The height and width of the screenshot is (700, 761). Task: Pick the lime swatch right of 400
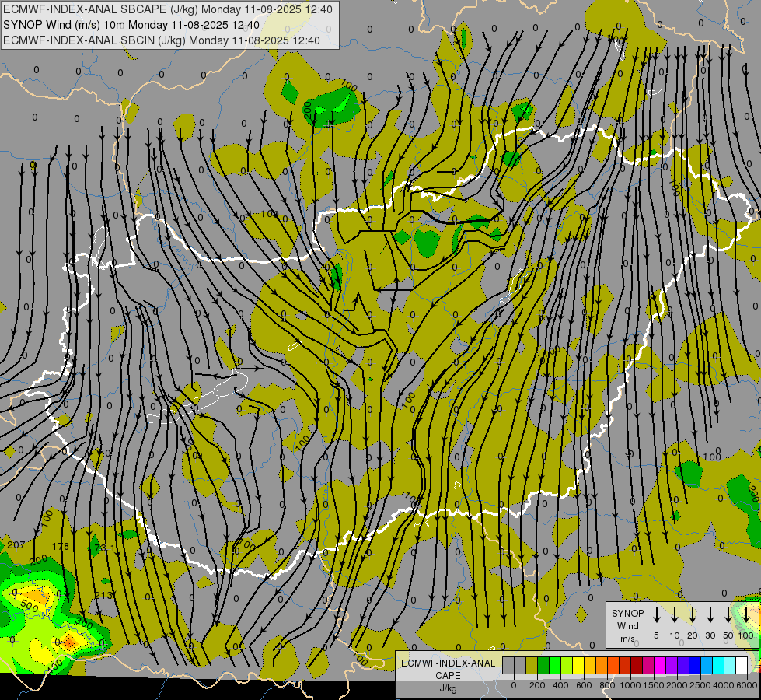click(x=567, y=665)
